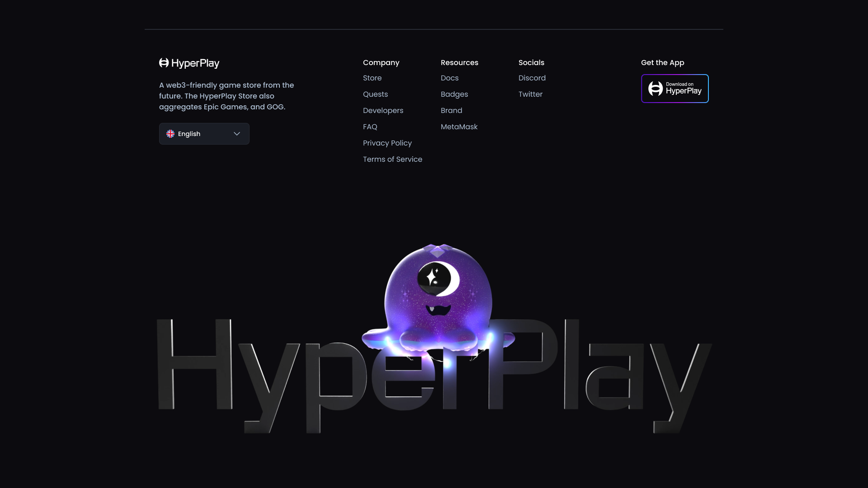Open the Developers link
Screen dimensions: 868x488
tap(383, 111)
